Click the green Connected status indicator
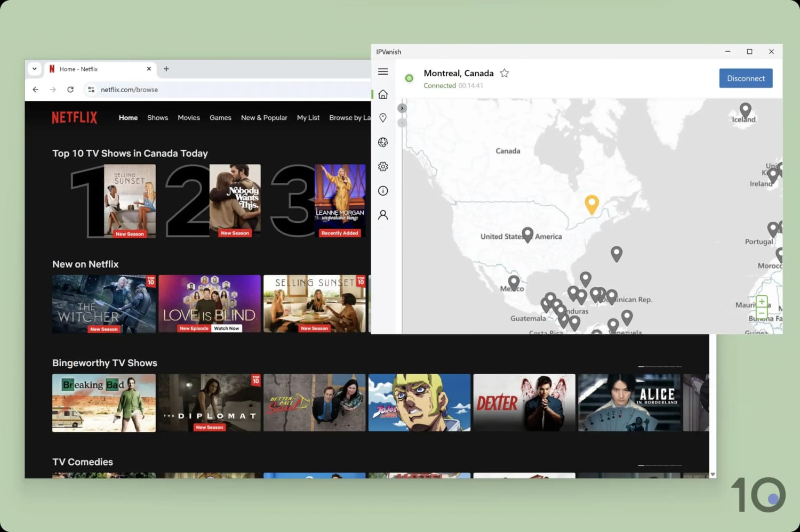Viewport: 800px width, 532px height. tap(409, 78)
